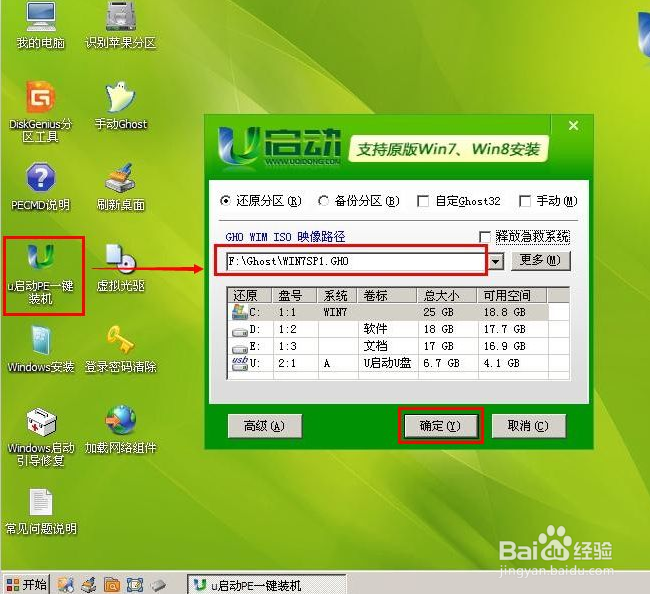This screenshot has height=594, width=650.
Task: Open the 常见问题说明 document icon
Action: point(41,512)
